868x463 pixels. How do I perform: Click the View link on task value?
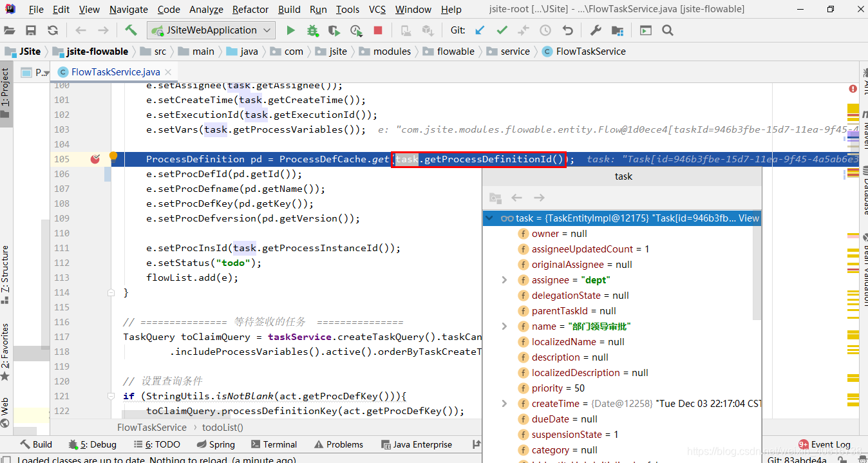point(749,218)
